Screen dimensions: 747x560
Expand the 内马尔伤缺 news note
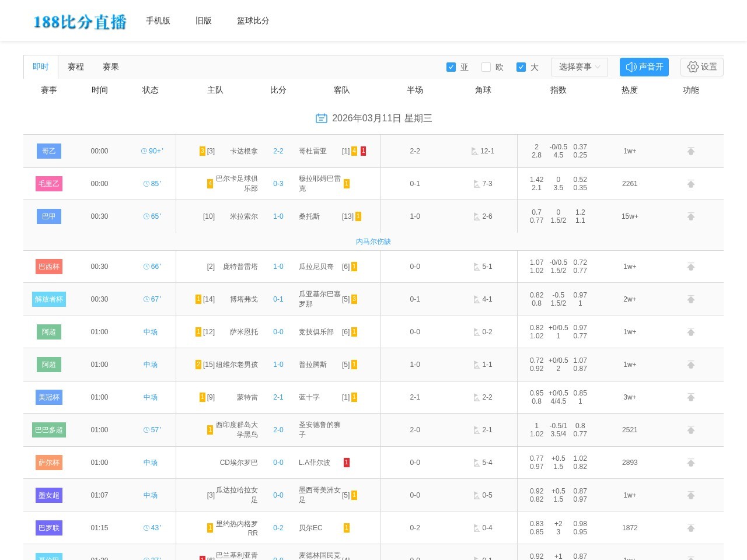tap(373, 241)
